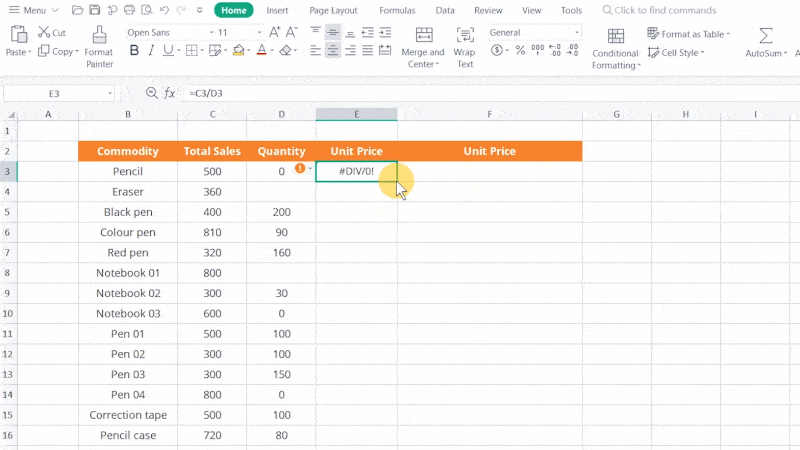
Task: Toggle center horizontal alignment
Action: point(333,51)
